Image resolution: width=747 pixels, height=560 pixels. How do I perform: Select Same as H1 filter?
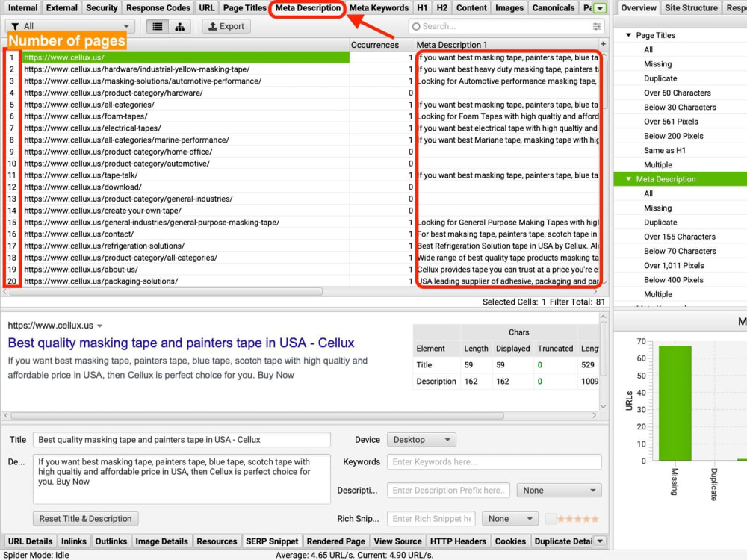coord(665,151)
